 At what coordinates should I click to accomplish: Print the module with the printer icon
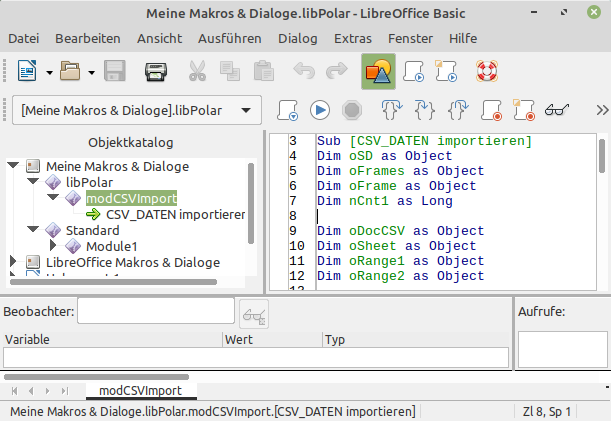(x=156, y=71)
